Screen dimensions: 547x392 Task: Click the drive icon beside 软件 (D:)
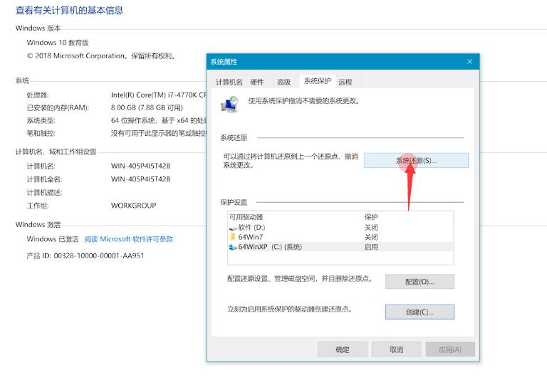pos(233,228)
